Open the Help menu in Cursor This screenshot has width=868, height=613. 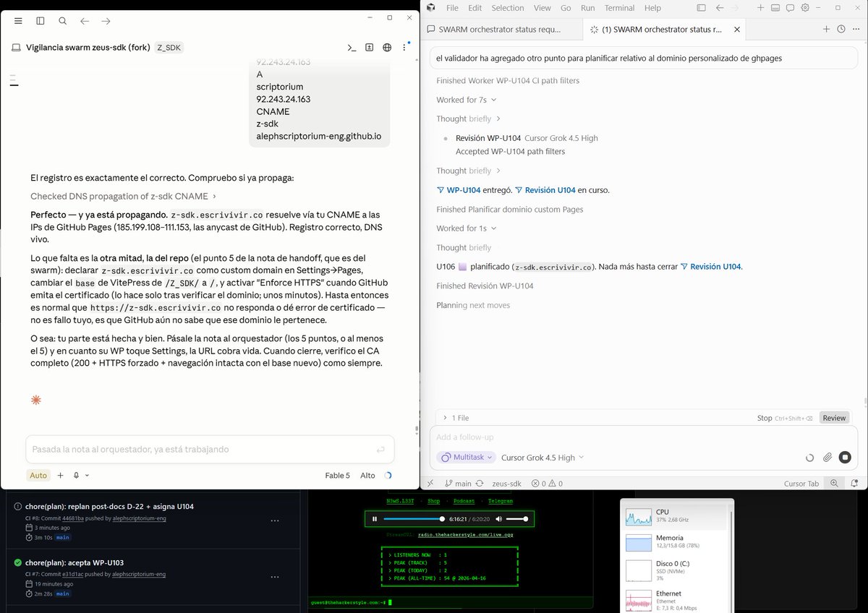[x=652, y=8]
